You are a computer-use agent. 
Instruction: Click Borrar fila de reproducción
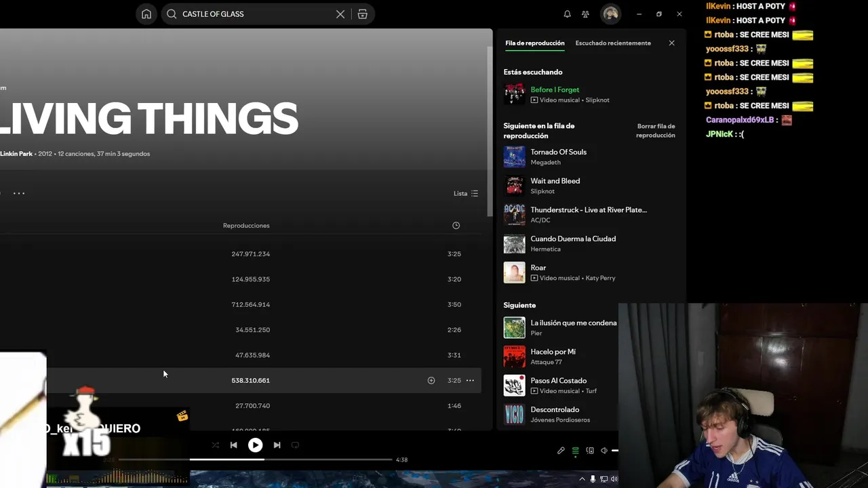click(655, 131)
